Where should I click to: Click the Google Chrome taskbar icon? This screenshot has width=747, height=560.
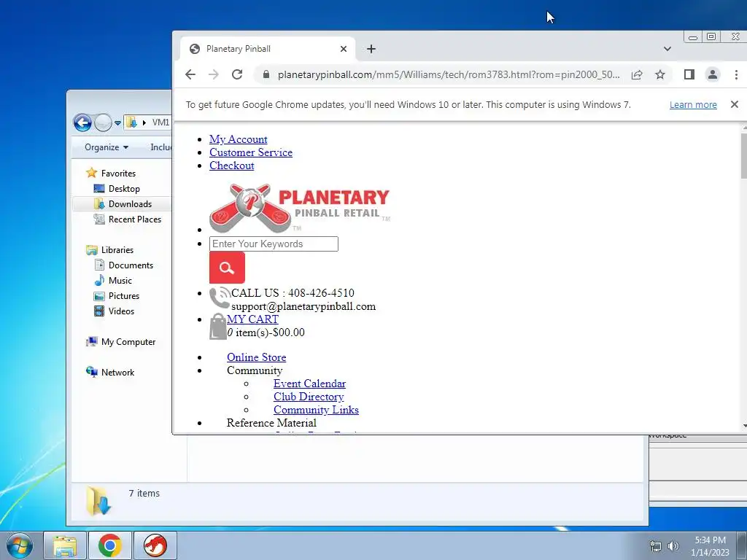pos(110,545)
